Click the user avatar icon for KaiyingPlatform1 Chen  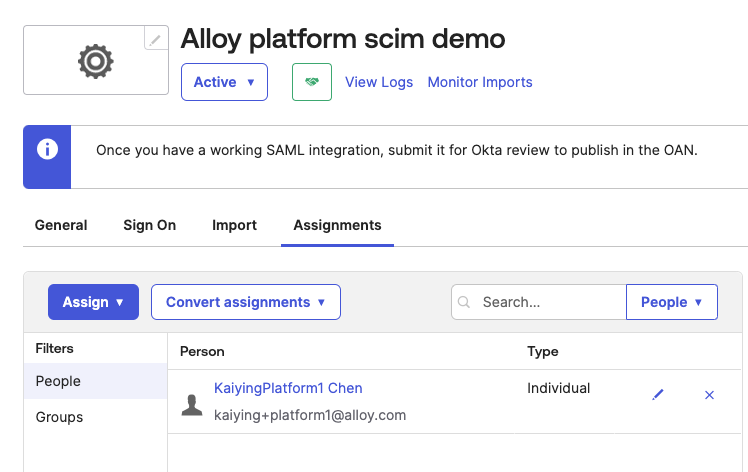(192, 405)
